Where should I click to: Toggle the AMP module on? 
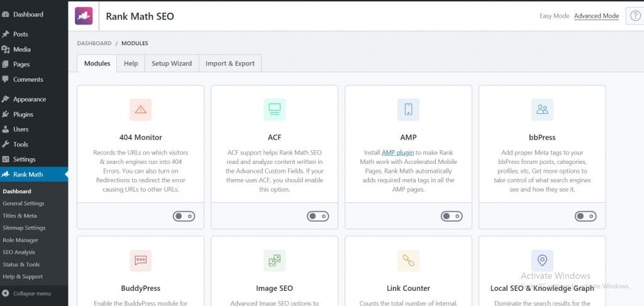click(x=452, y=216)
